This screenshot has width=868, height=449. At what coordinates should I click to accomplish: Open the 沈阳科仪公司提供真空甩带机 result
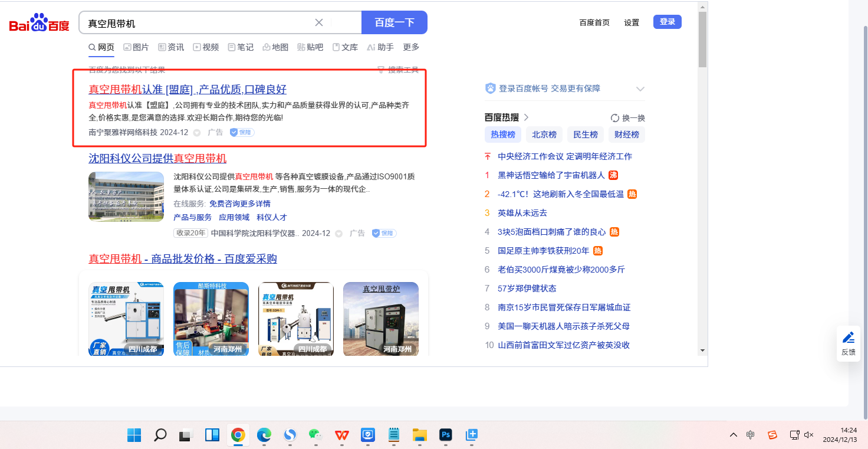click(x=157, y=158)
